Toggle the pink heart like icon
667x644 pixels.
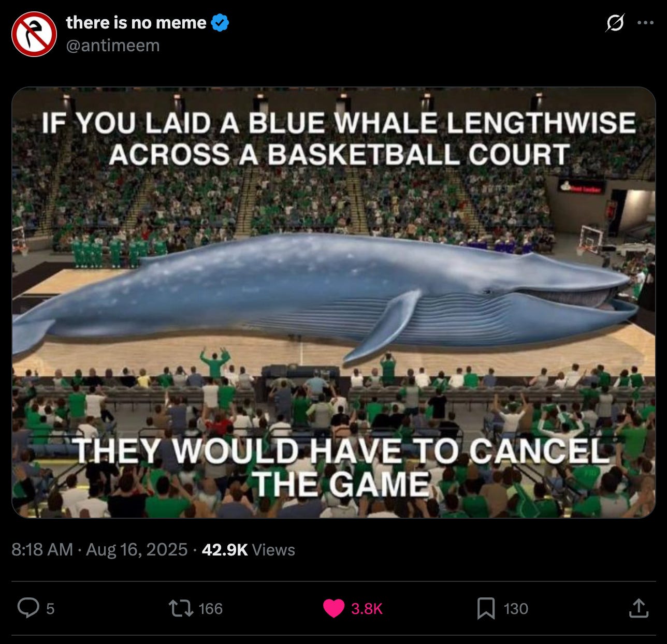(x=334, y=609)
